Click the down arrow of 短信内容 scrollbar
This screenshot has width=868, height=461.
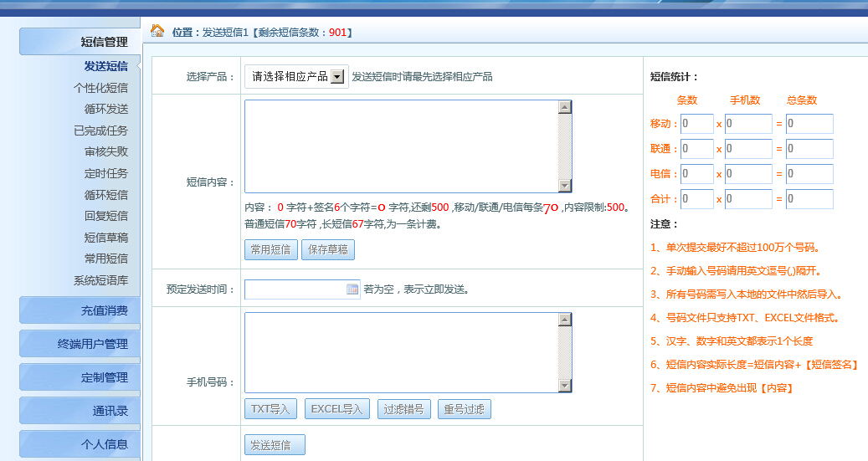(x=565, y=186)
